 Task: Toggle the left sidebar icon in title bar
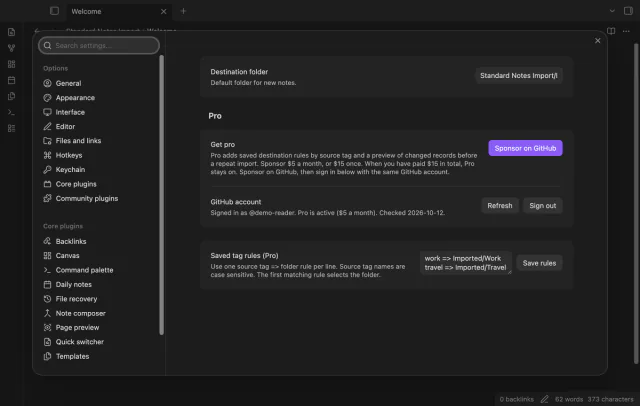(54, 11)
